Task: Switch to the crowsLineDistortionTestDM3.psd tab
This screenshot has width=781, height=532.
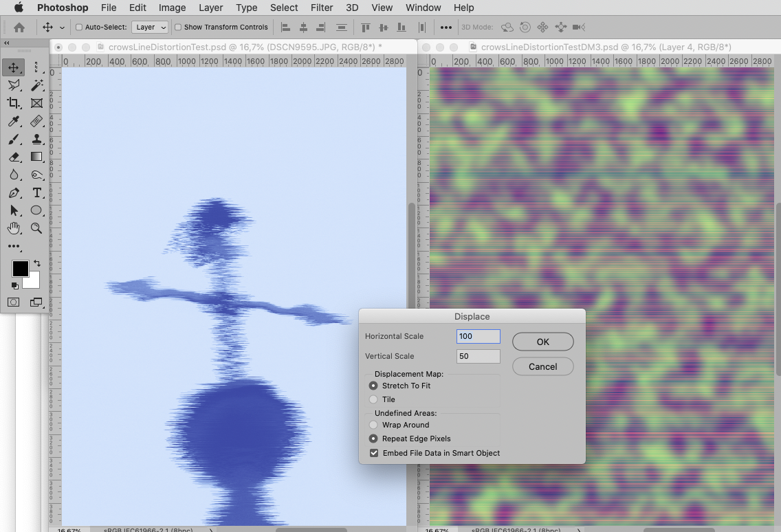Action: click(605, 47)
